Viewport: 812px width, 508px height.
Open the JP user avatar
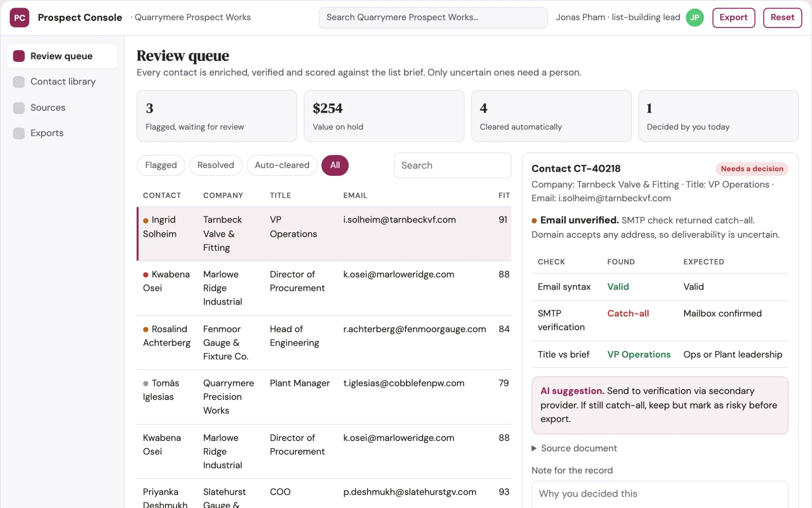695,18
